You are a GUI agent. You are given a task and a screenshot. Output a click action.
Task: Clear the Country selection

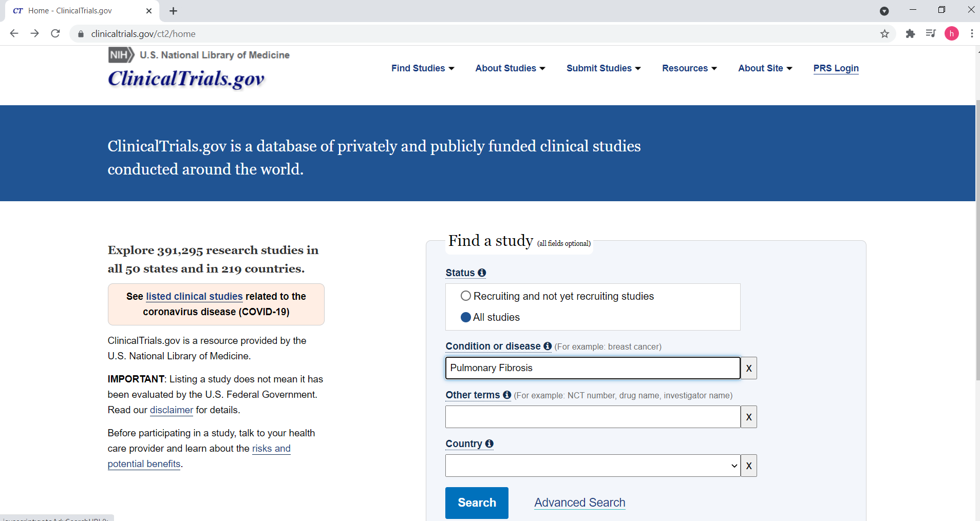pos(749,466)
